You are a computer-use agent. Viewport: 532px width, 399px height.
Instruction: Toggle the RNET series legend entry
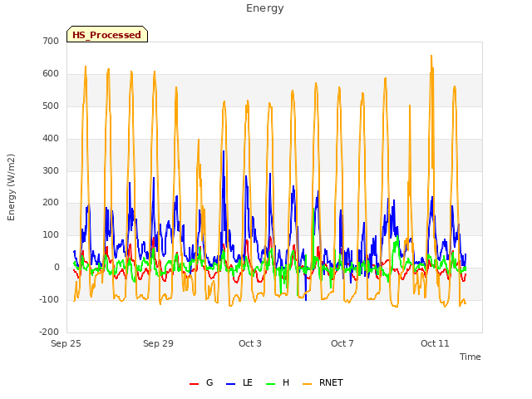(x=323, y=382)
